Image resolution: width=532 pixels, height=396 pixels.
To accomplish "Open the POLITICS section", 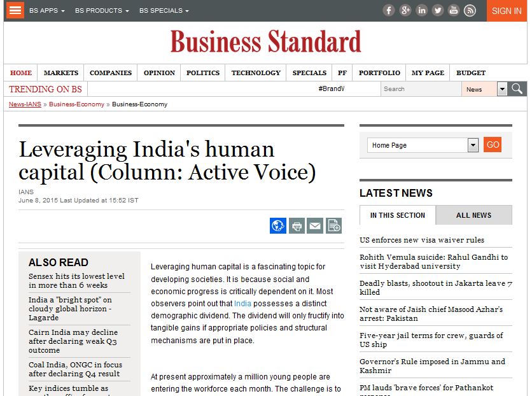I will [x=203, y=73].
